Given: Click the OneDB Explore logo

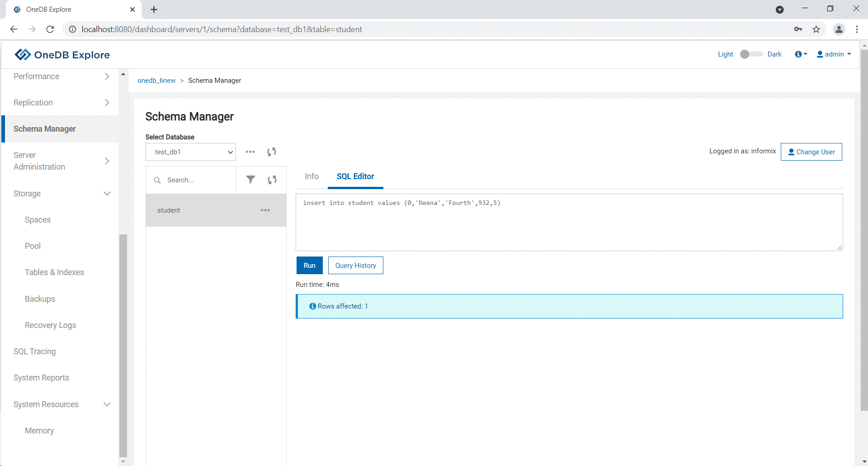Looking at the screenshot, I should [62, 55].
